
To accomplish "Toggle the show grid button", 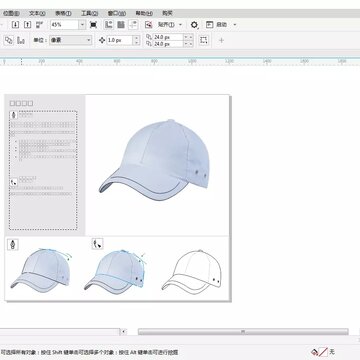I will [x=121, y=25].
